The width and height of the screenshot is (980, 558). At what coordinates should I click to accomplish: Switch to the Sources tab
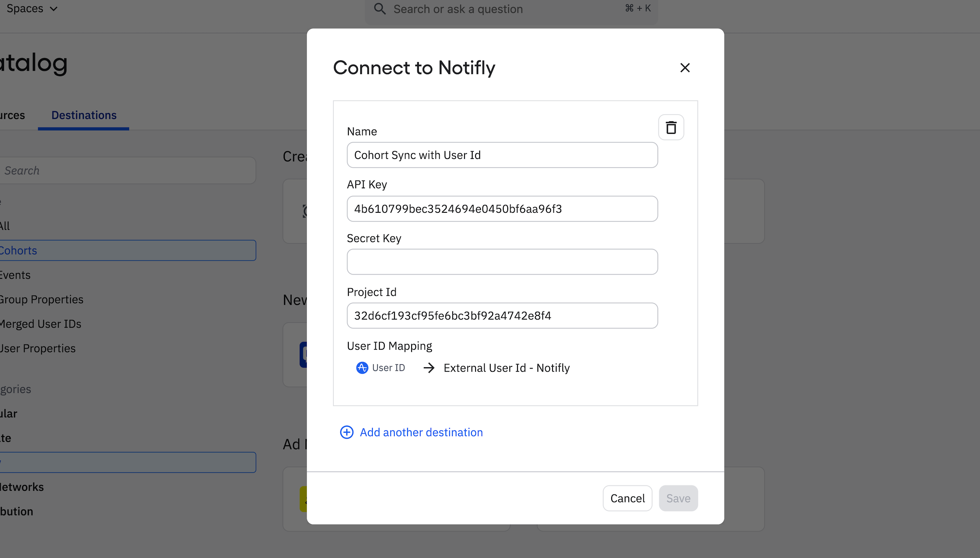point(12,115)
